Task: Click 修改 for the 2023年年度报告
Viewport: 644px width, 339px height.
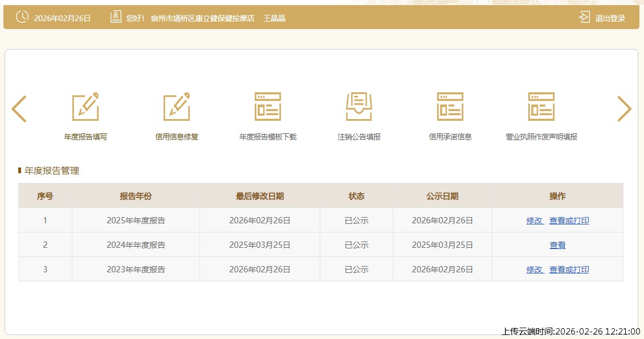Action: pos(535,269)
